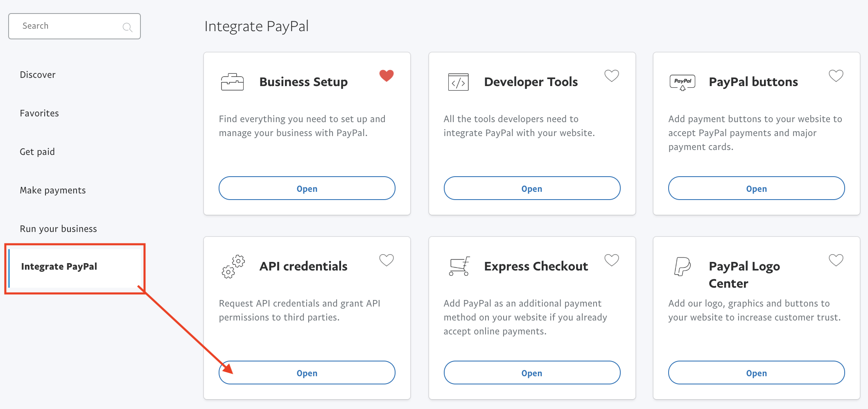
Task: Open Favorites in the sidebar
Action: (39, 113)
